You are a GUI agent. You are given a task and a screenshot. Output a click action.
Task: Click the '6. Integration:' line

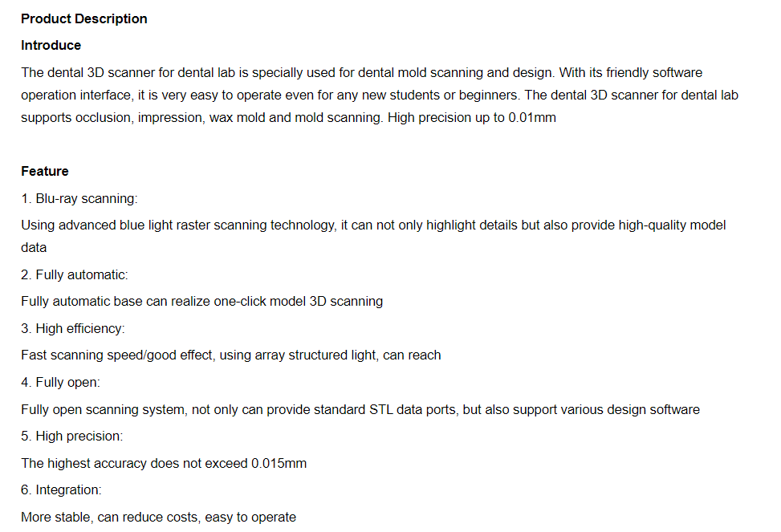pos(61,490)
